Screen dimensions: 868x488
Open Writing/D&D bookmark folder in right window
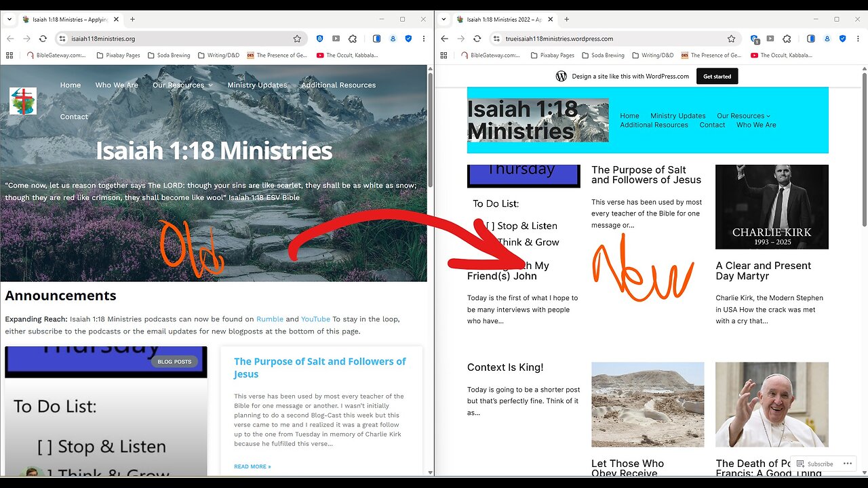click(652, 56)
